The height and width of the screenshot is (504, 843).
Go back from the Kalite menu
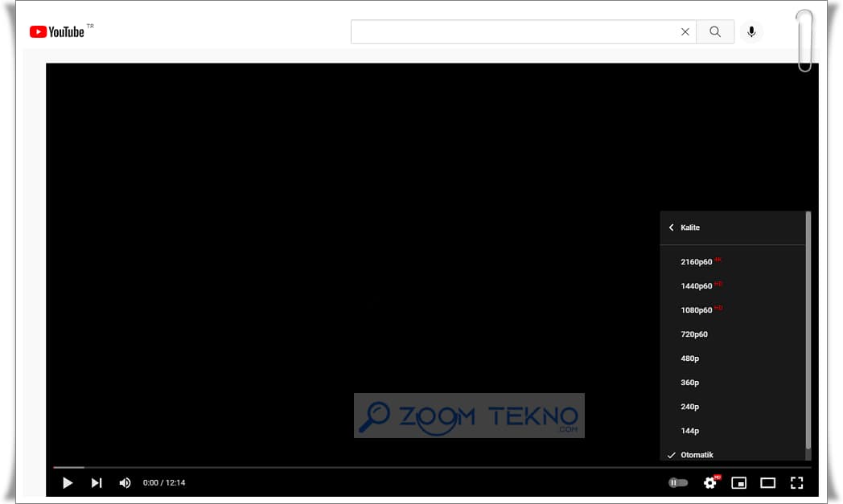672,227
